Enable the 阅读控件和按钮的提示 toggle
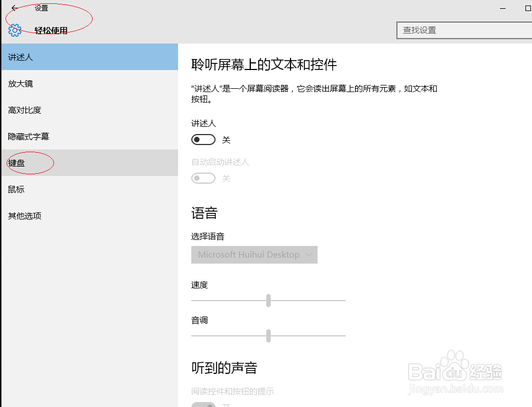Viewport: 532px width, 407px height. 203,404
